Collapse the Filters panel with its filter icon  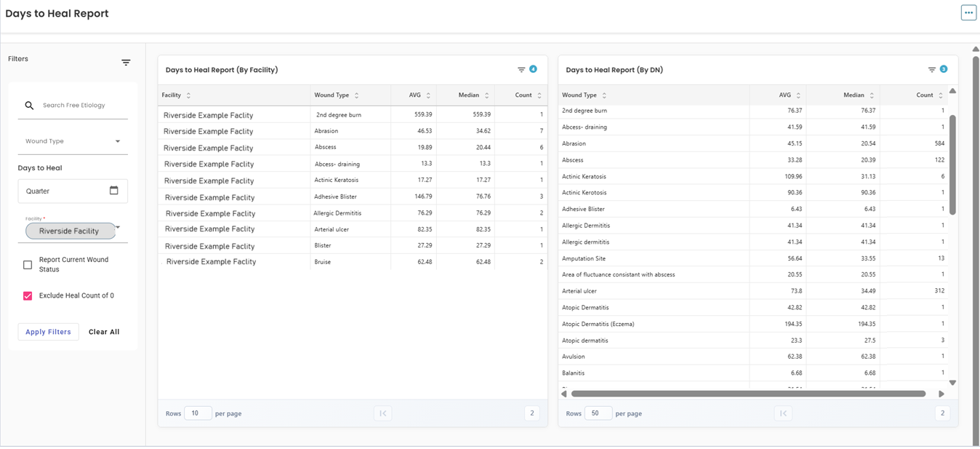pyautogui.click(x=126, y=63)
